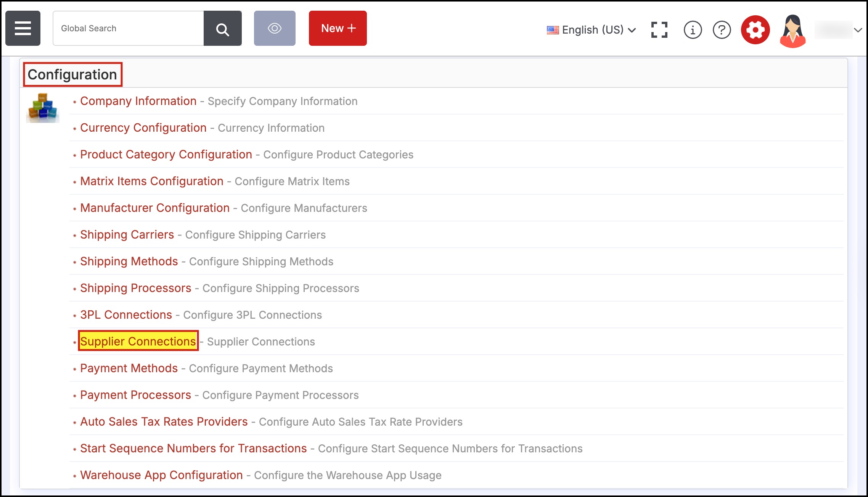This screenshot has height=497, width=868.
Task: Click the magnifier search button
Action: [222, 28]
